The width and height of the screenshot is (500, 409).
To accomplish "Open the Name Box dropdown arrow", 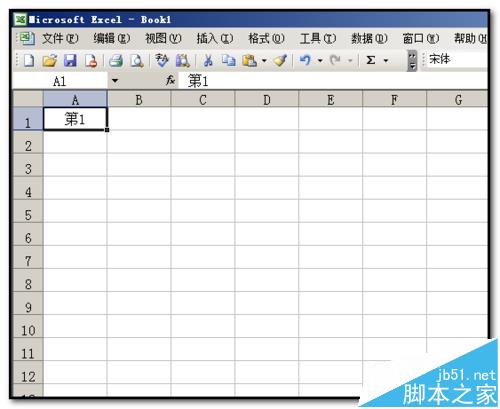I will 115,81.
